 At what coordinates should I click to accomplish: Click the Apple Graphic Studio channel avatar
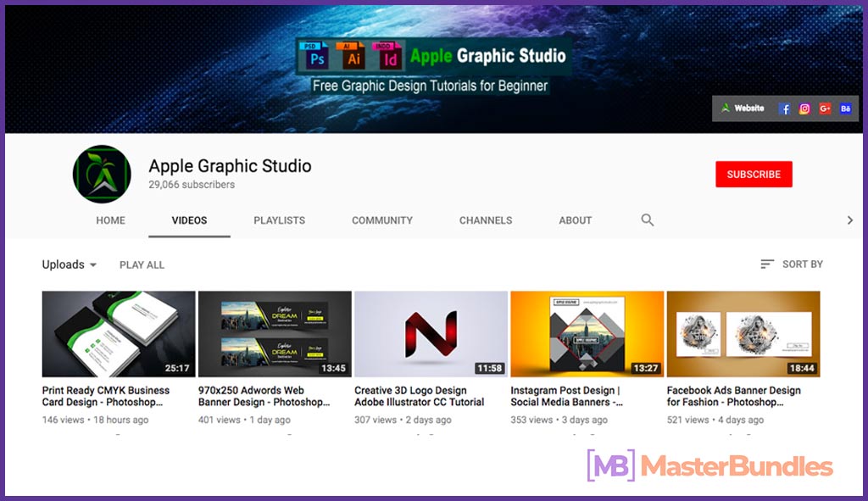click(x=102, y=175)
